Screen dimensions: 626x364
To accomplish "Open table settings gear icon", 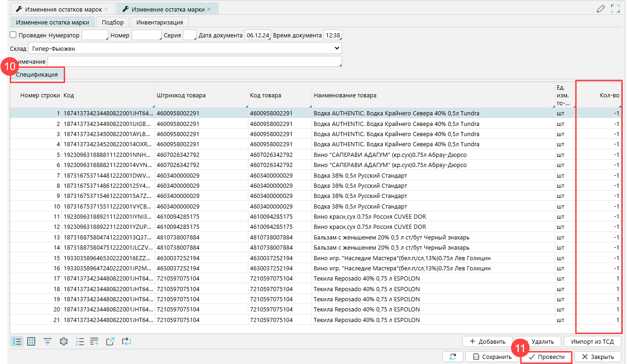I will pyautogui.click(x=64, y=341).
